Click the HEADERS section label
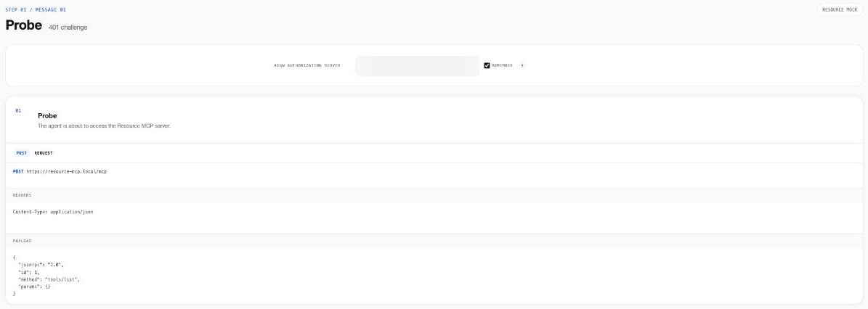 click(x=22, y=195)
